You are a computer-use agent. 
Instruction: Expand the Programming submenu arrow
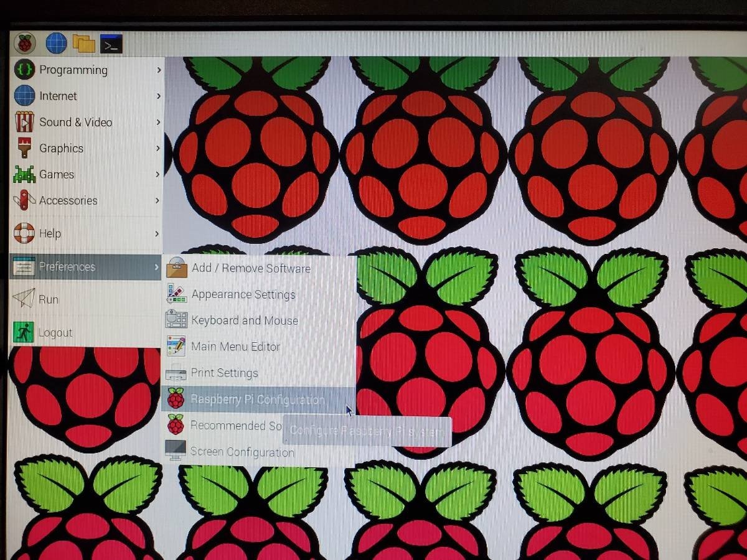coord(159,70)
